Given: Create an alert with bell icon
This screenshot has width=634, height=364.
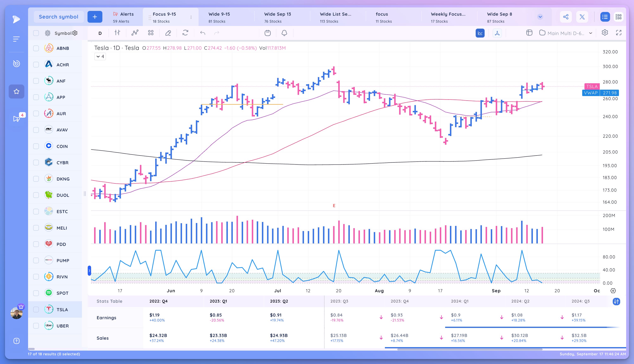Looking at the screenshot, I should [x=284, y=33].
